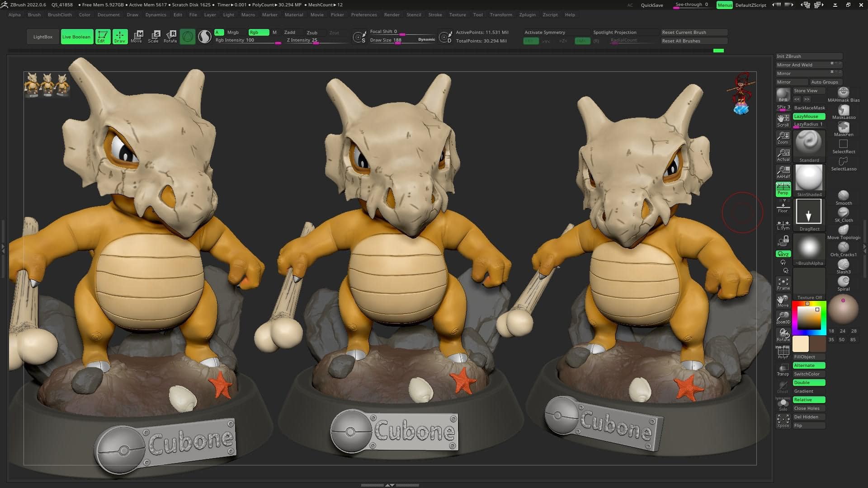Viewport: 868px width, 488px height.
Task: Click the secondary brown color swatch
Action: (817, 344)
